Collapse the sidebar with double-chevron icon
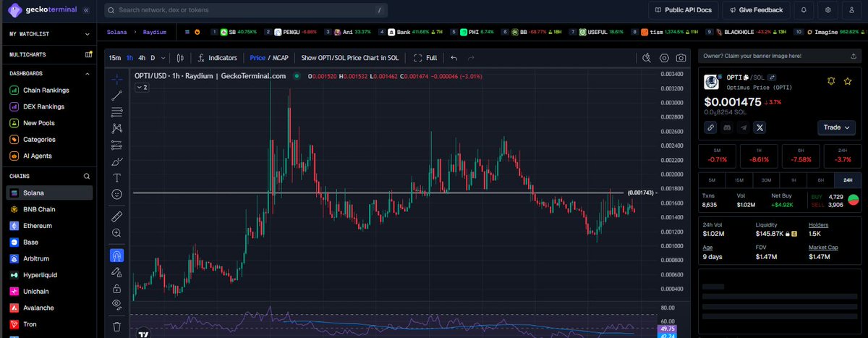 click(x=86, y=11)
